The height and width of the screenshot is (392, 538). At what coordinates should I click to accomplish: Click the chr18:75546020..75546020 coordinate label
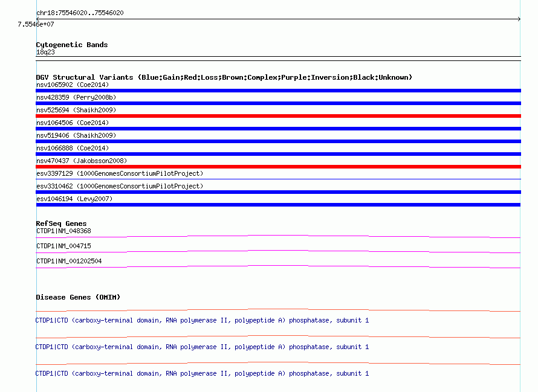pos(80,13)
